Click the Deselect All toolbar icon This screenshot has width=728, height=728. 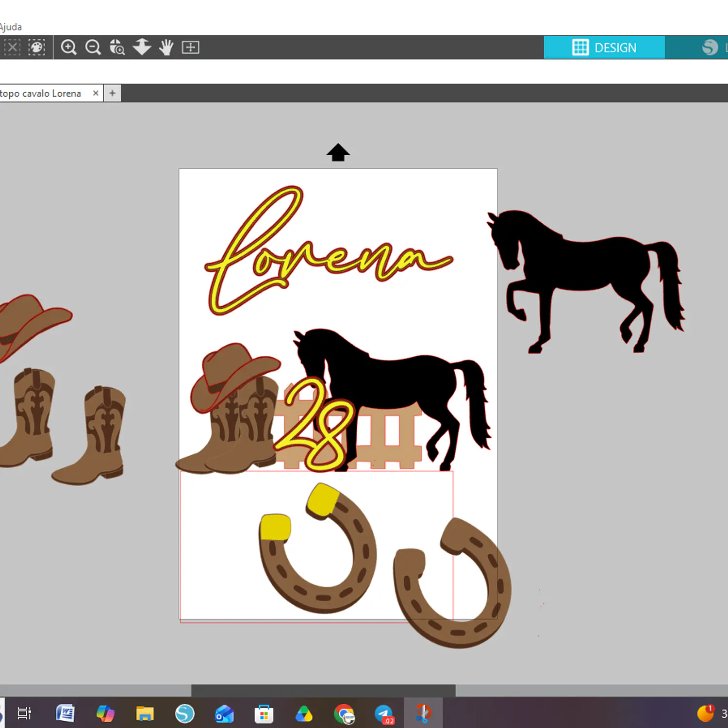(12, 47)
